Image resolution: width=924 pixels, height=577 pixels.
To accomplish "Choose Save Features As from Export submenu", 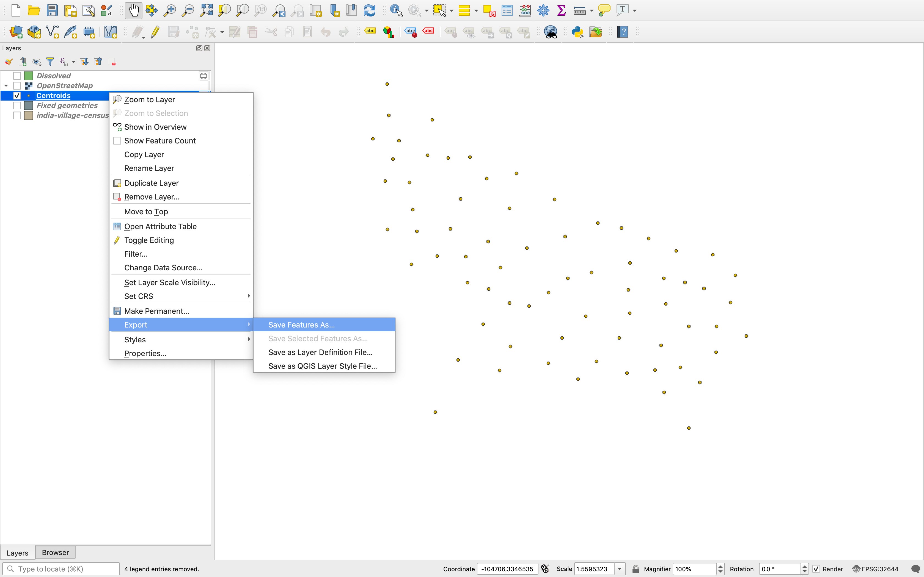I will [x=301, y=325].
